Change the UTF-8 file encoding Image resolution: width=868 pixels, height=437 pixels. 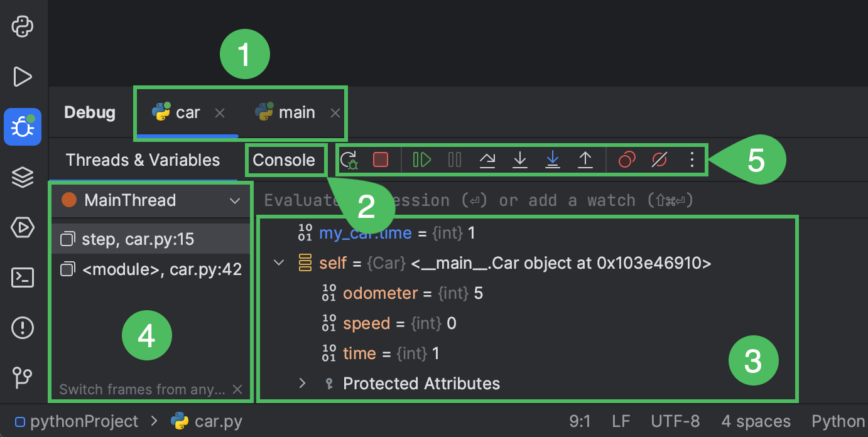675,421
